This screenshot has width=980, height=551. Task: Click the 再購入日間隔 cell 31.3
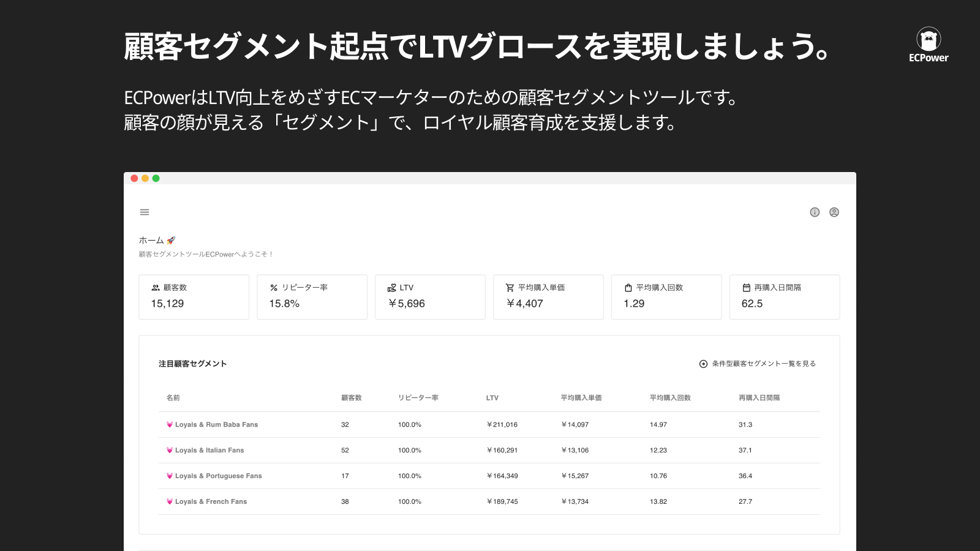[745, 424]
